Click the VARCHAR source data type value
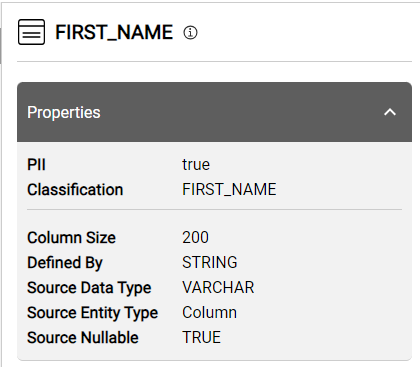This screenshot has width=420, height=367. [x=218, y=287]
